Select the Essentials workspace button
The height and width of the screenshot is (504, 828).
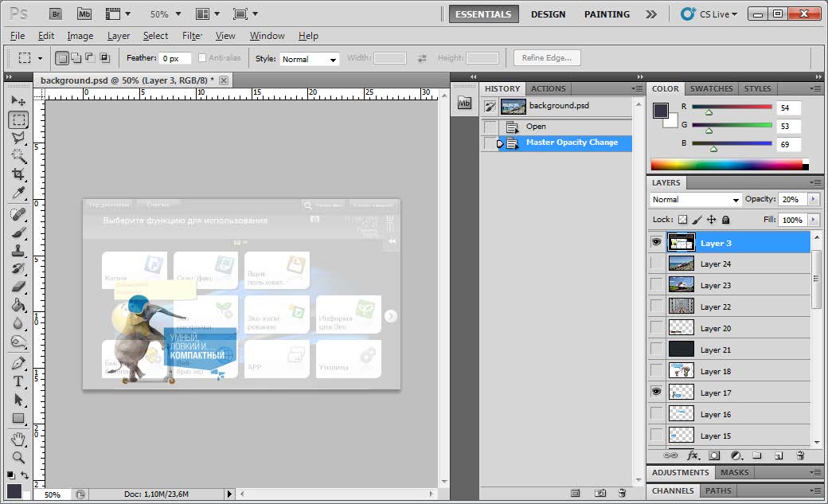[x=483, y=14]
